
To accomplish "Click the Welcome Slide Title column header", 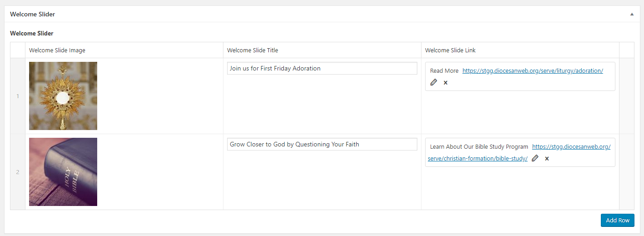I will point(253,50).
